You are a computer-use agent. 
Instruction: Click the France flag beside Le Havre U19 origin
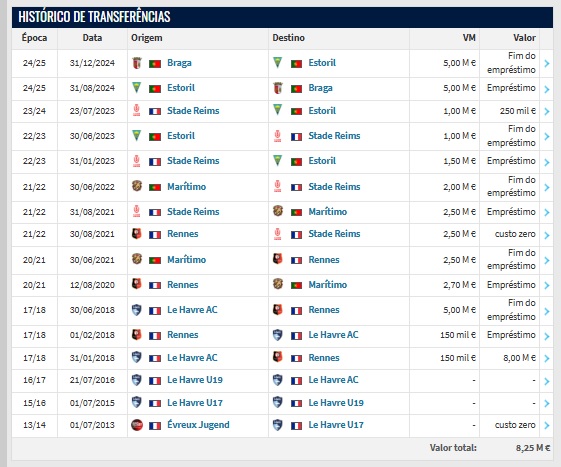pos(155,381)
